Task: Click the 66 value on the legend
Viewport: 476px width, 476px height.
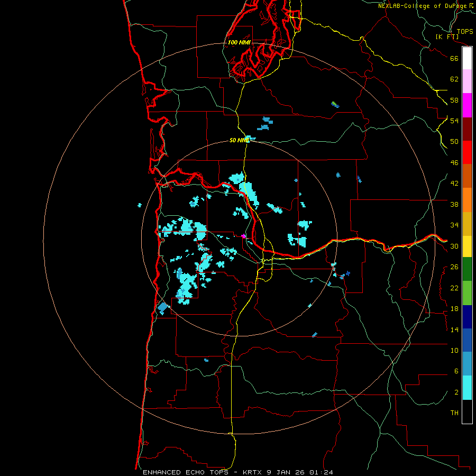Action: tap(454, 58)
